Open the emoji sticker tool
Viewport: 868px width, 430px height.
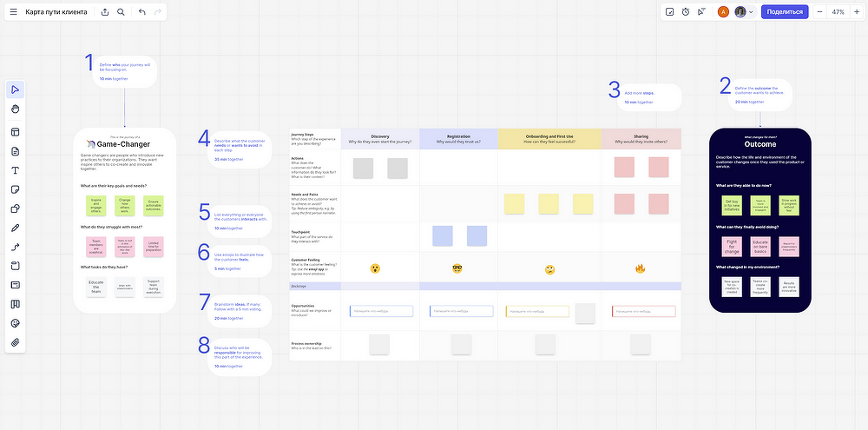[x=15, y=323]
